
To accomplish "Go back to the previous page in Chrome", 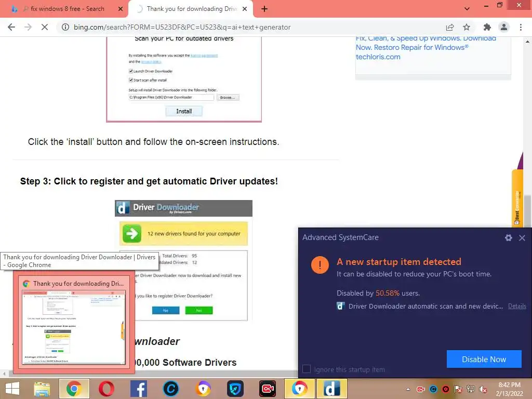I will tap(11, 27).
